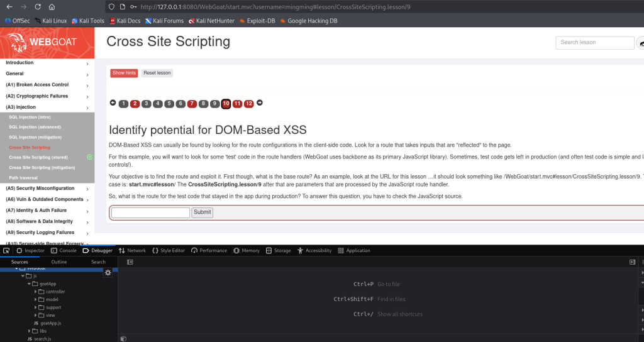Viewport: 644px width, 342px height.
Task: Open goatApp.js in the sources tree
Action: pyautogui.click(x=48, y=323)
